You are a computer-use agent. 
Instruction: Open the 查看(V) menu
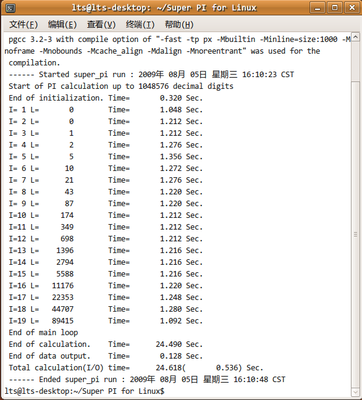101,24
